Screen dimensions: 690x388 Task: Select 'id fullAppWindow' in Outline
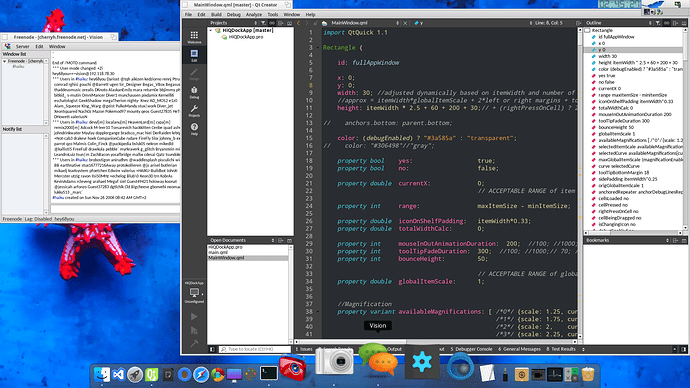[616, 37]
